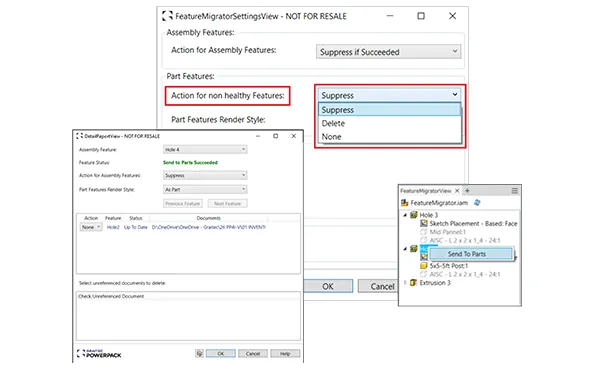
Task: Click OK in FeatureMigratorSettingsView
Action: click(x=328, y=286)
